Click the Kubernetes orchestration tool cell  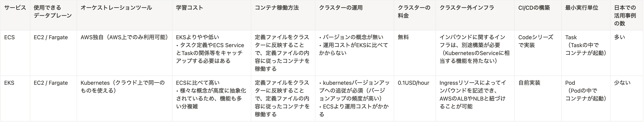coord(124,98)
